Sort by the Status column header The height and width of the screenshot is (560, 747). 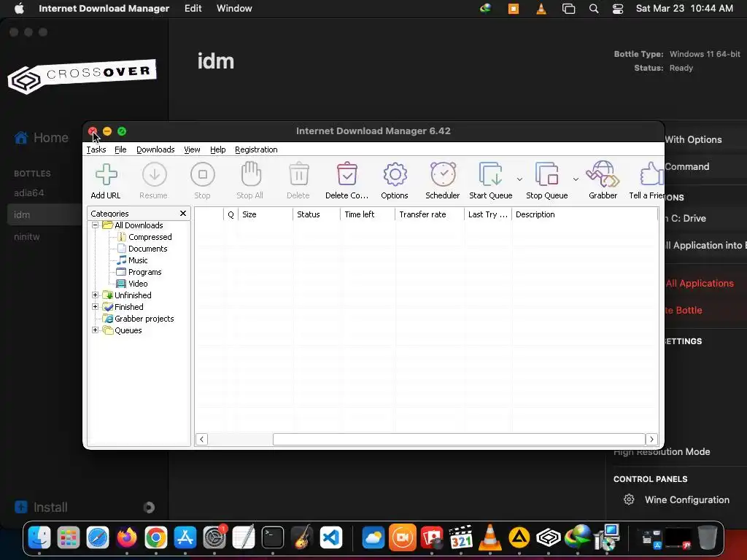[317, 214]
